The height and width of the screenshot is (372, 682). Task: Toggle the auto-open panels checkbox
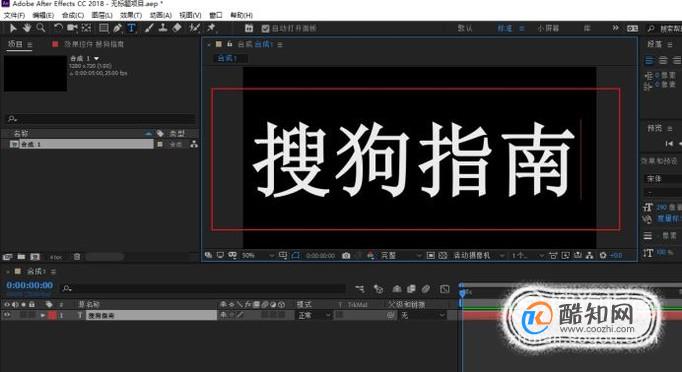(265, 29)
